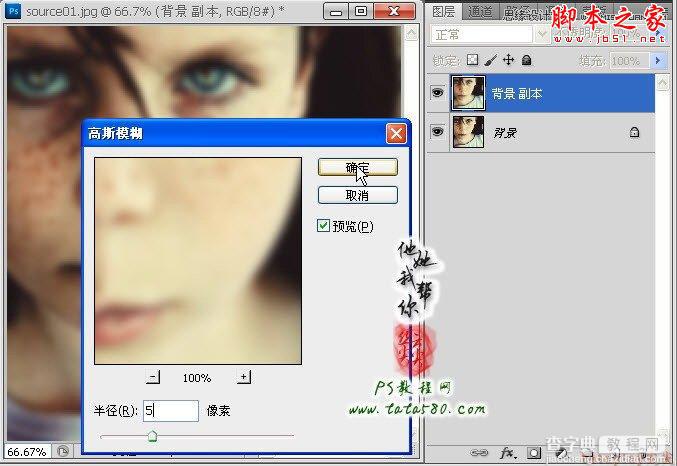
Task: Toggle lock all padlock icon
Action: (x=526, y=60)
